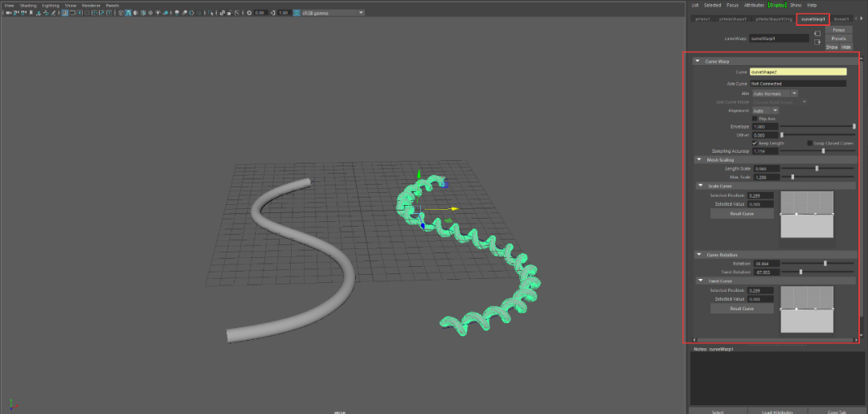Click the Focus button
The width and height of the screenshot is (868, 414).
coord(838,30)
